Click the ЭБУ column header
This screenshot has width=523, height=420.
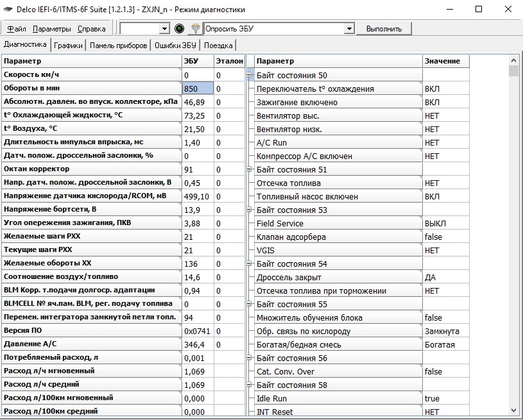[x=198, y=61]
